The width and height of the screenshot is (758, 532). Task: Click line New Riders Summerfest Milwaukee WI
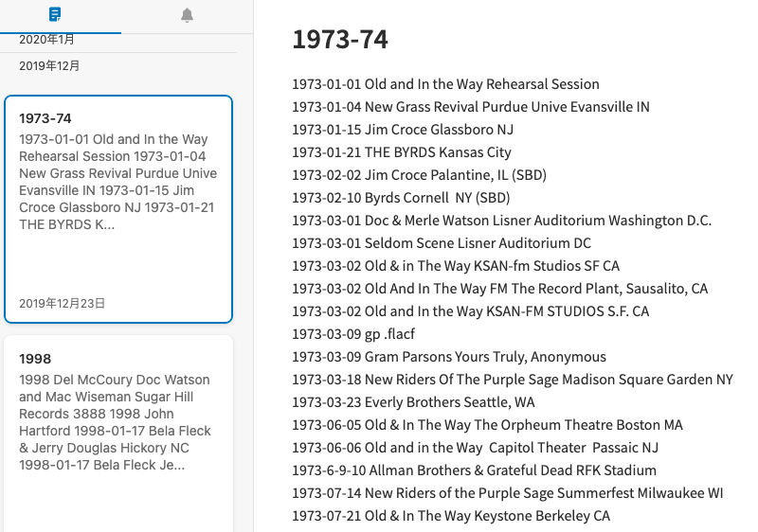[x=508, y=492]
